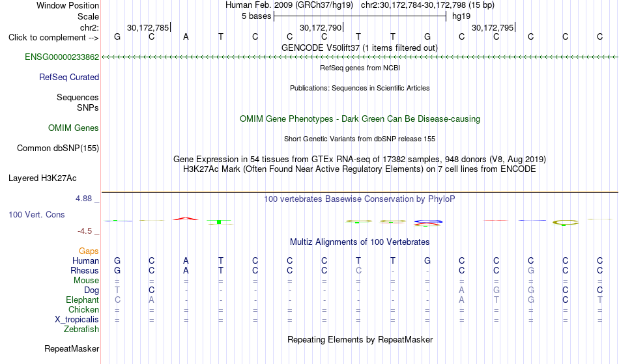619x364 pixels.
Task: Open the ENSG00000233862 gene label
Action: 62,57
